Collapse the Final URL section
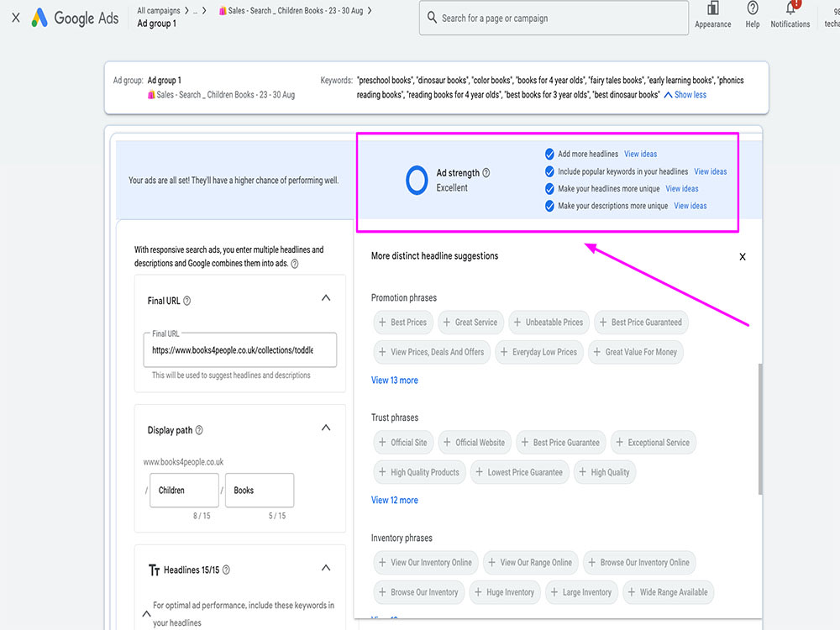Screen dimensions: 840x630 click(326, 298)
